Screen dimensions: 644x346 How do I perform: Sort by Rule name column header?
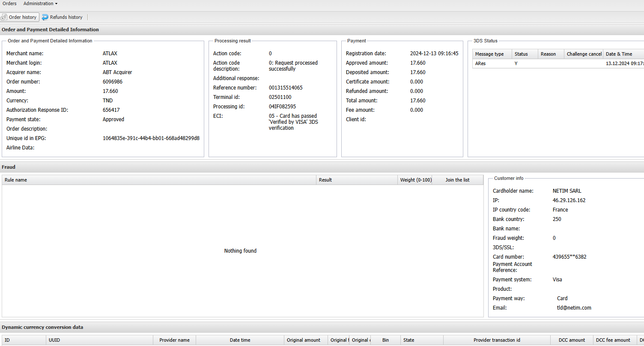tap(158, 180)
